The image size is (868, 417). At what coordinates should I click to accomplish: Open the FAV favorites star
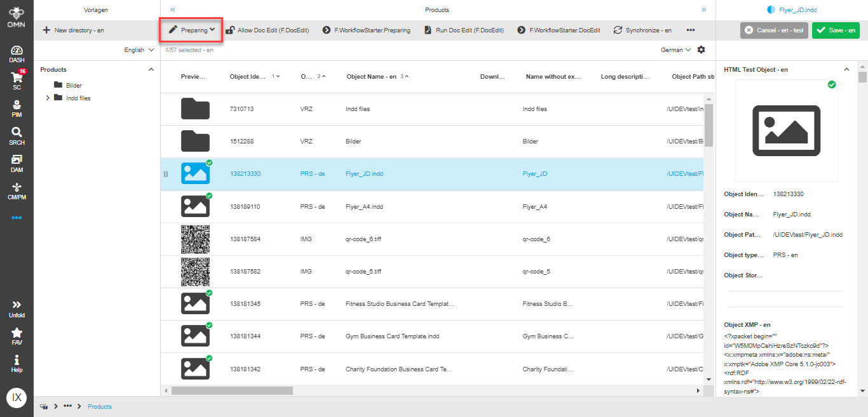point(17,336)
